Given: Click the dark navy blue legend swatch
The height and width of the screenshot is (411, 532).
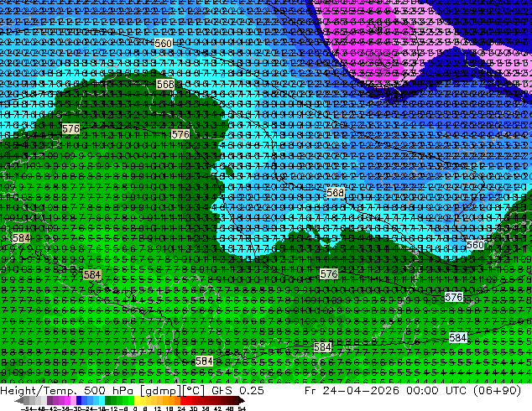Looking at the screenshot, I should pyautogui.click(x=79, y=401).
